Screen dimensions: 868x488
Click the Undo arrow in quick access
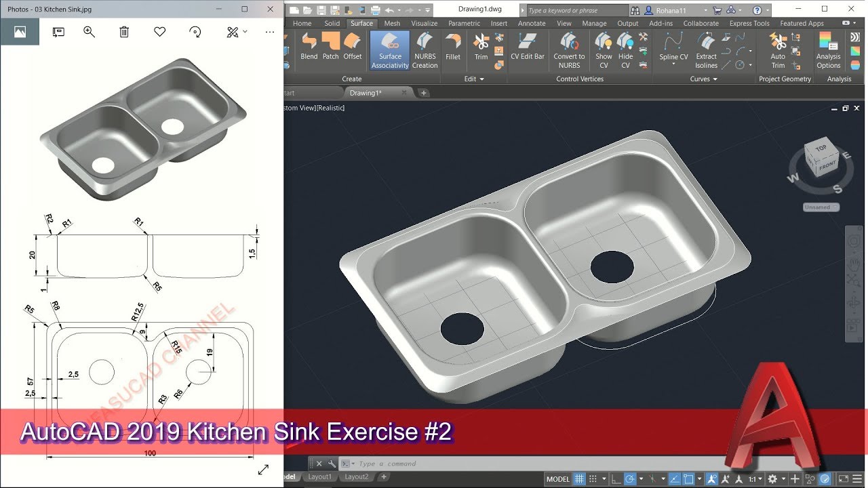click(389, 10)
